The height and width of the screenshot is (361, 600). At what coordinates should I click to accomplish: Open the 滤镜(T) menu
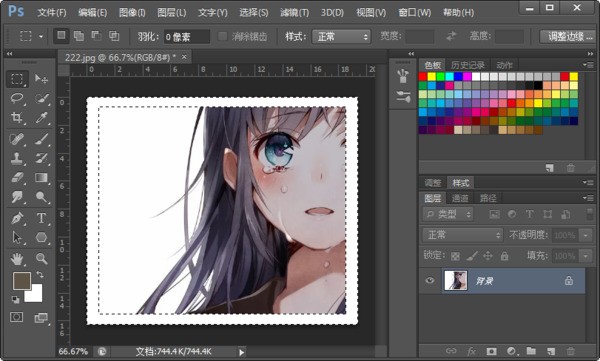(x=294, y=13)
